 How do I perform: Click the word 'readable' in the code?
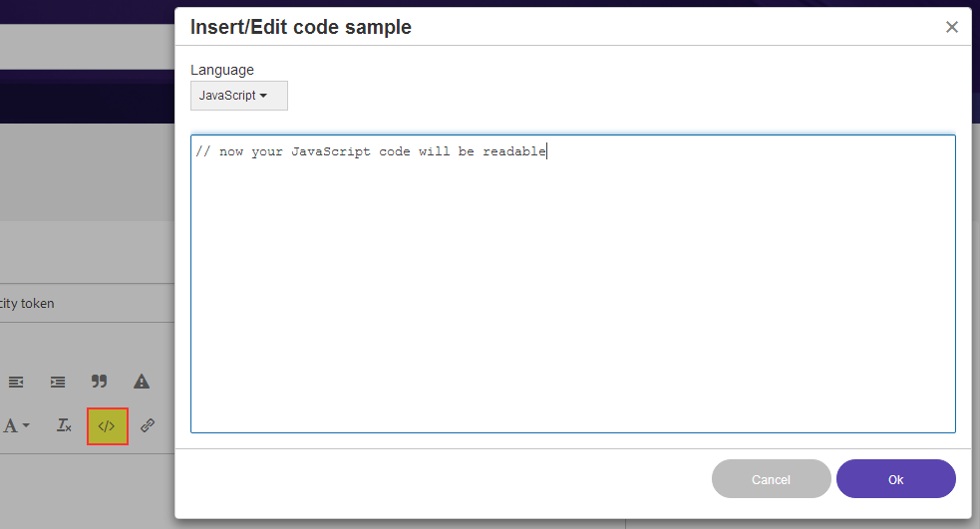514,151
